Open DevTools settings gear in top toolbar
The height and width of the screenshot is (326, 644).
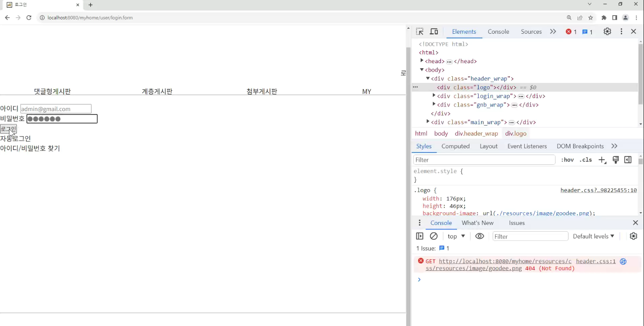(x=607, y=32)
